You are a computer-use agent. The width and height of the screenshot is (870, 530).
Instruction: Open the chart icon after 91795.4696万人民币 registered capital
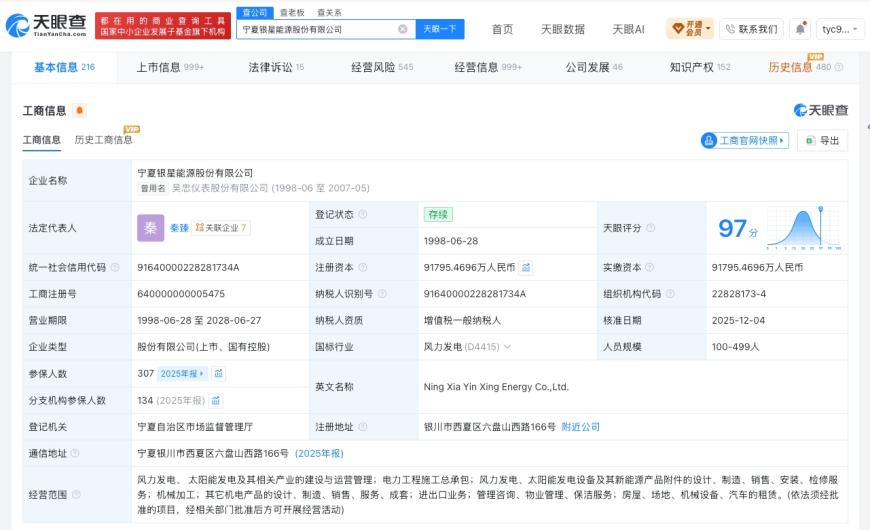(x=525, y=267)
